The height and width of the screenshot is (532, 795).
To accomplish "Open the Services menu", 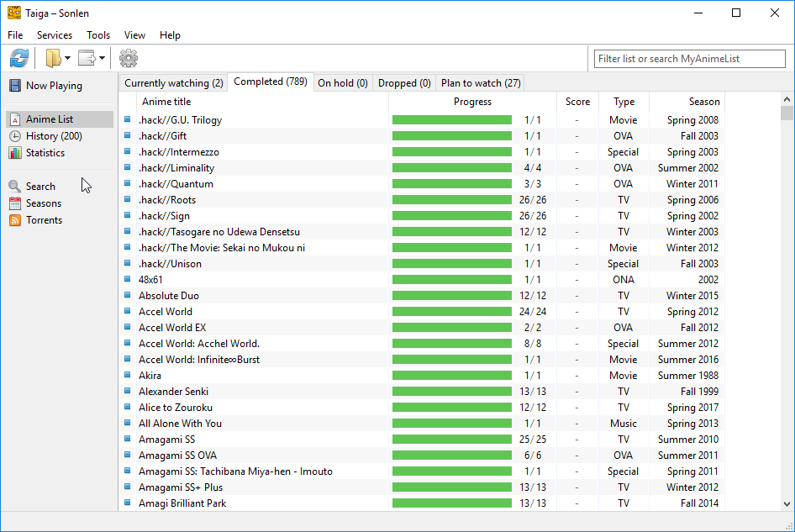I will 55,35.
